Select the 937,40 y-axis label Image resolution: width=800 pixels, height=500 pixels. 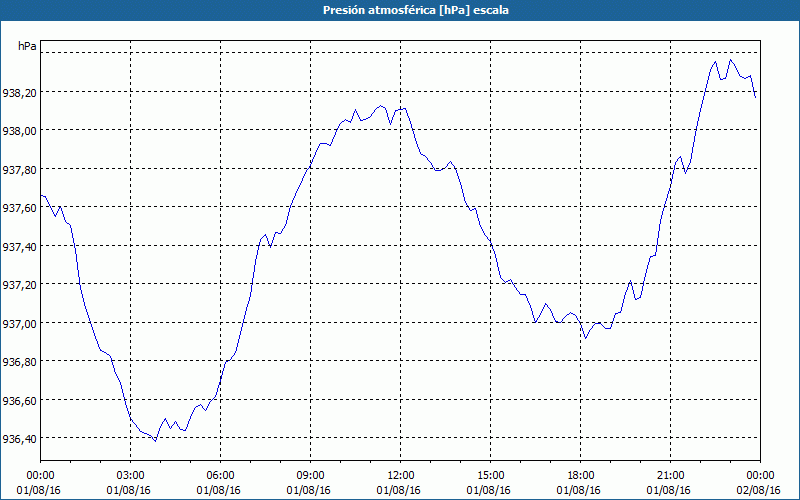pos(19,247)
